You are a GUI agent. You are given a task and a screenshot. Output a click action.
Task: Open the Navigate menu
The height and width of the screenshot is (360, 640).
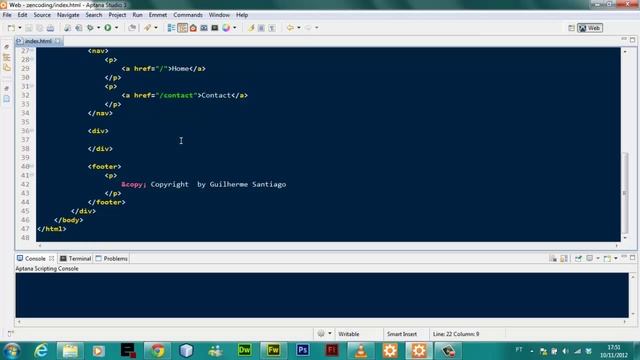click(x=68, y=15)
